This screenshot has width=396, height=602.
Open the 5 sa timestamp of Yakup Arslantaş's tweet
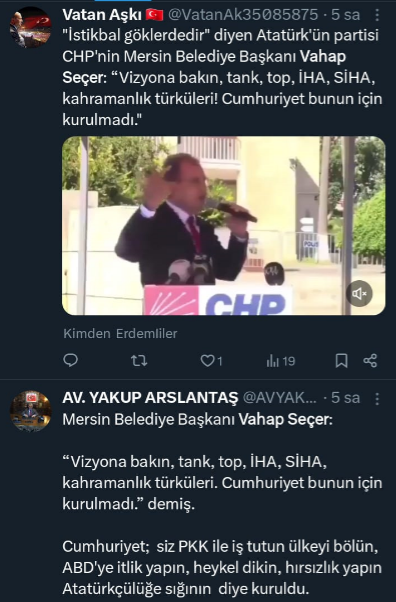click(x=346, y=398)
